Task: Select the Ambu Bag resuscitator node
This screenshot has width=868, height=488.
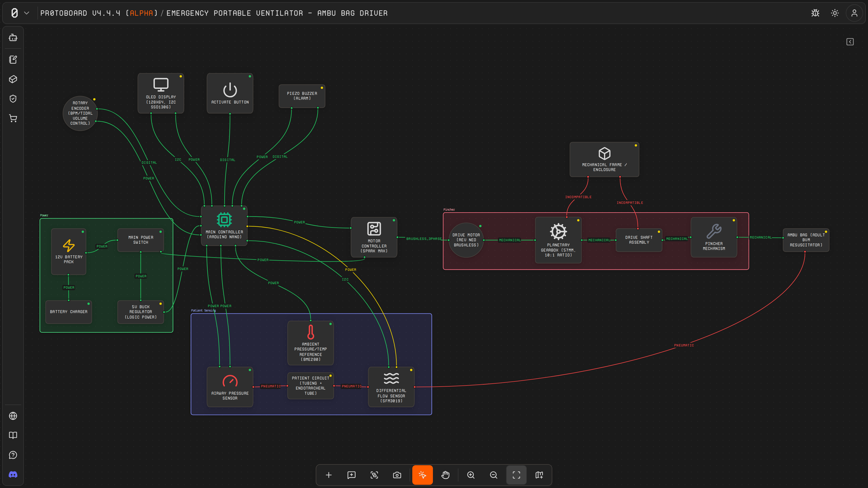Action: pyautogui.click(x=806, y=240)
